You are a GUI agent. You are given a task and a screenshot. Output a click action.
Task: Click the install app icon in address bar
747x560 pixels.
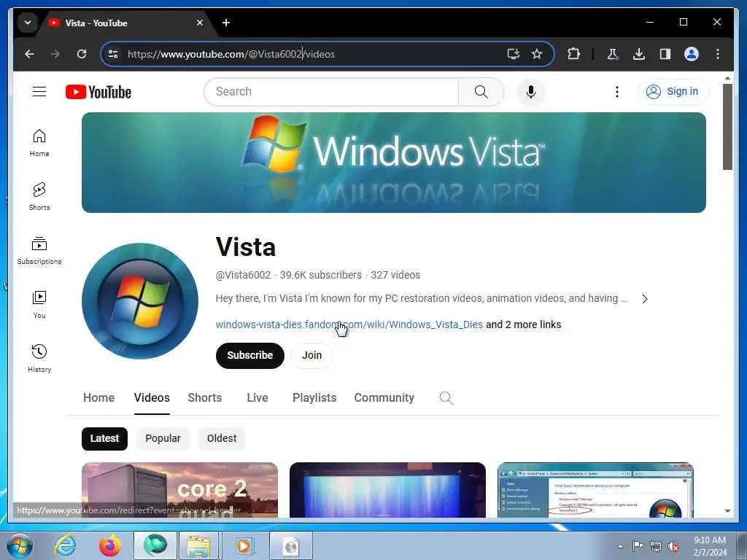(x=513, y=54)
